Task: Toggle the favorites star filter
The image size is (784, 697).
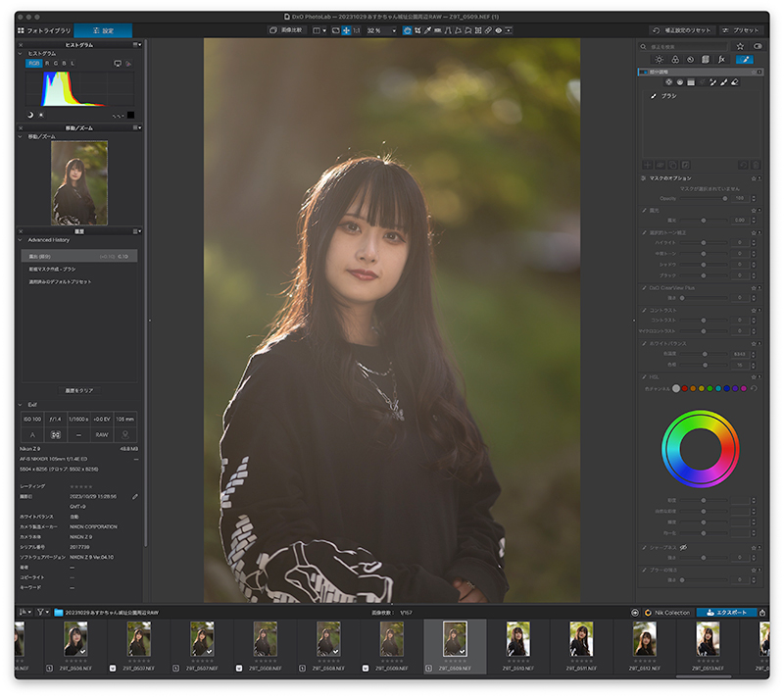Action: [x=740, y=46]
